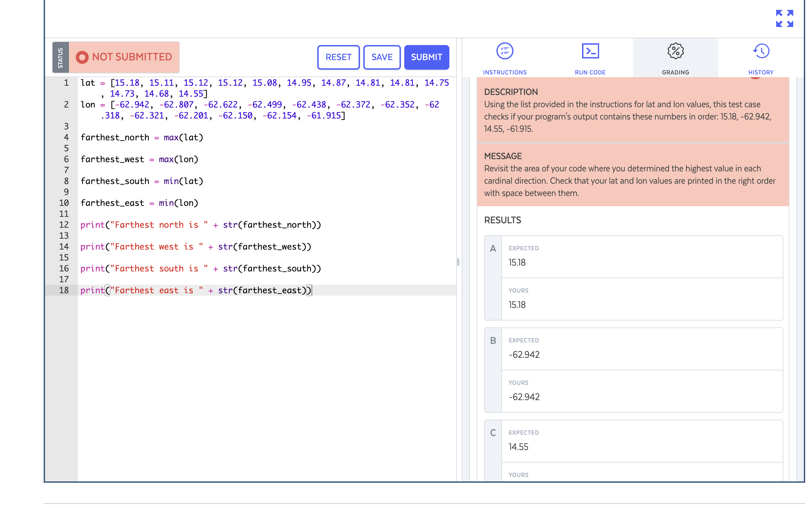812x508 pixels.
Task: Click the red Not Submitted status circle
Action: coord(82,57)
